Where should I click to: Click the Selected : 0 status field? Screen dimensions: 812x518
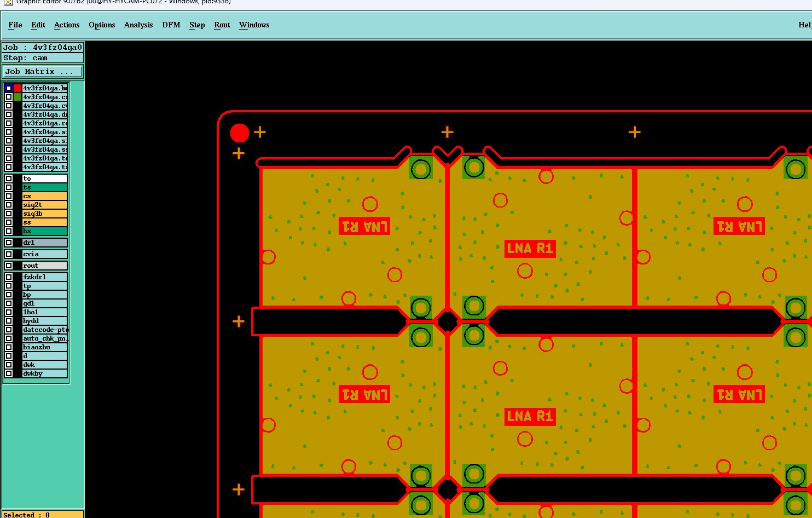click(x=43, y=515)
